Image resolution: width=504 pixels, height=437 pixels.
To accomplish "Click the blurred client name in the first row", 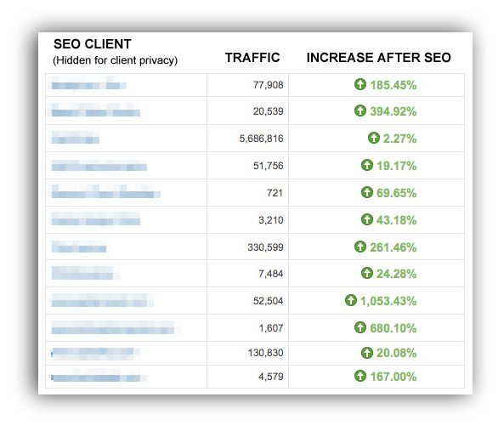I will coord(88,83).
